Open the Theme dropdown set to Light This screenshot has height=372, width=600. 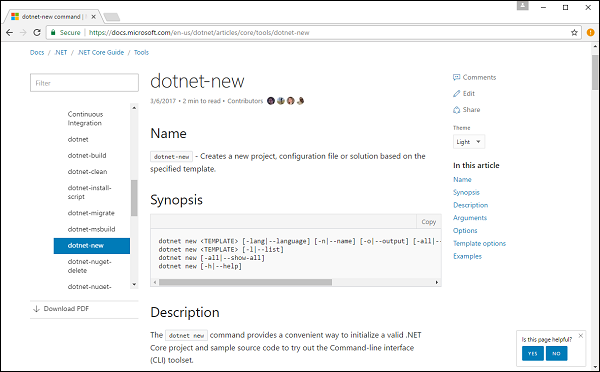coord(469,142)
